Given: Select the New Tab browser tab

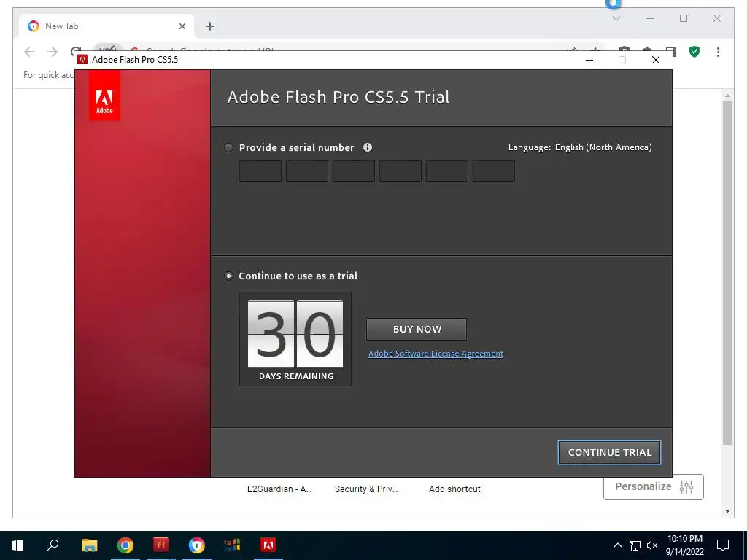Looking at the screenshot, I should coord(107,26).
